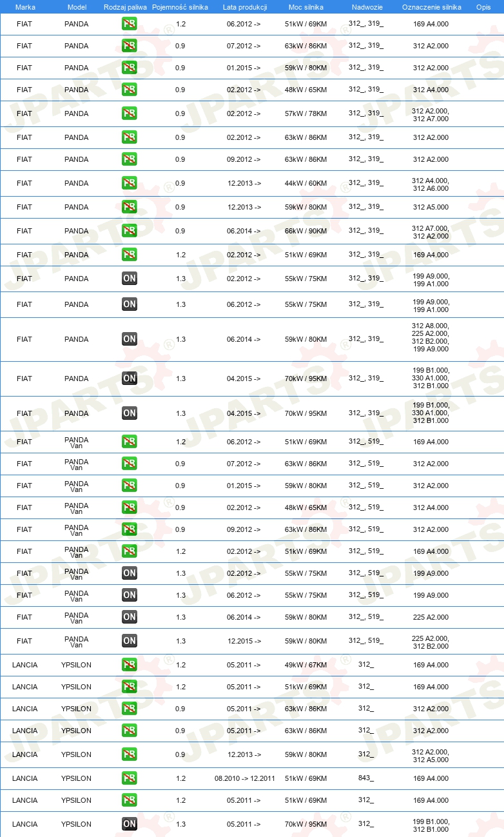Click the Lata produkcji column header
The width and height of the screenshot is (504, 837).
pos(244,7)
